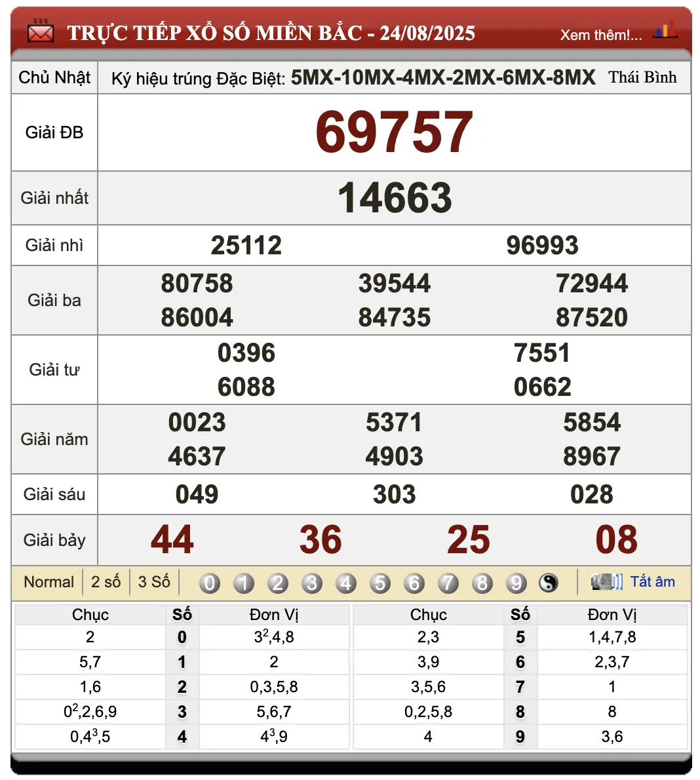This screenshot has height=780, width=700.
Task: Switch to 2 số display mode
Action: click(x=106, y=582)
